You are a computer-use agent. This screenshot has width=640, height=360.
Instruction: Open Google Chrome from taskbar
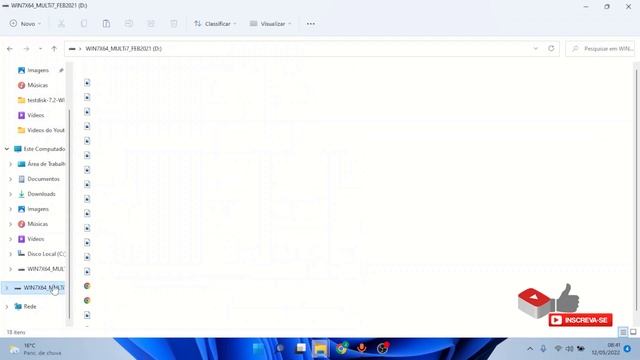tap(342, 349)
